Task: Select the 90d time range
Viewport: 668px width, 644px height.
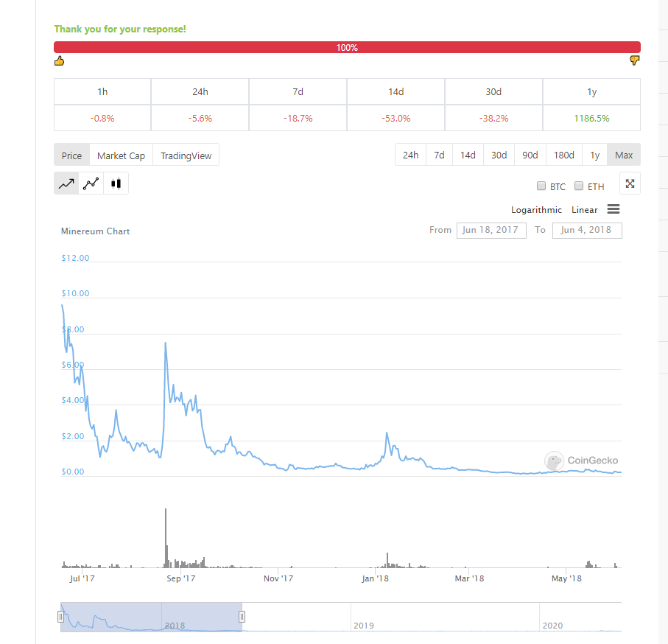Action: pyautogui.click(x=530, y=155)
